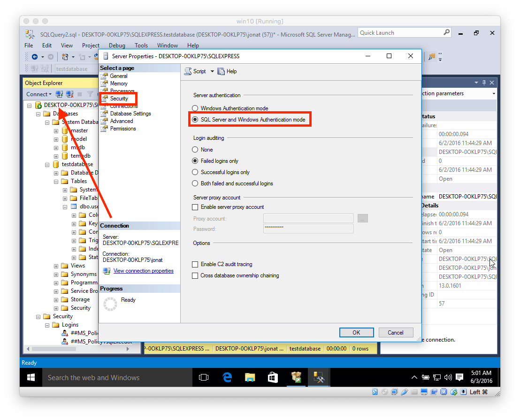Click the proxy account browse button
Screen dimensions: 520x420
click(362, 218)
